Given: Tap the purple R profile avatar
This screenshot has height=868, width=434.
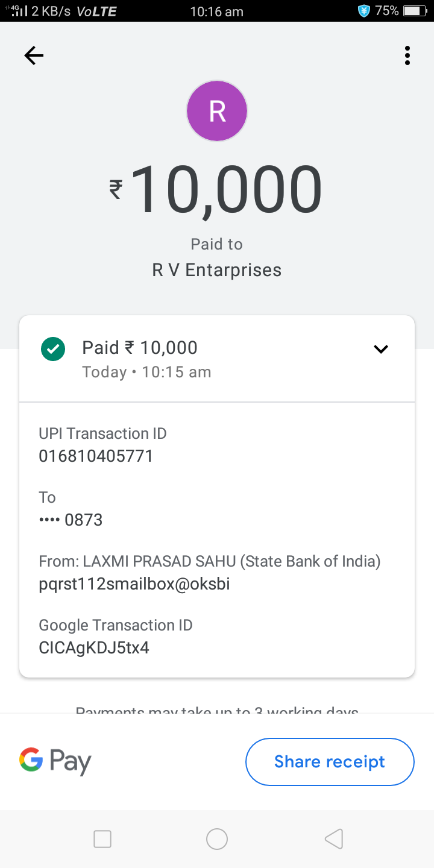Looking at the screenshot, I should [217, 111].
